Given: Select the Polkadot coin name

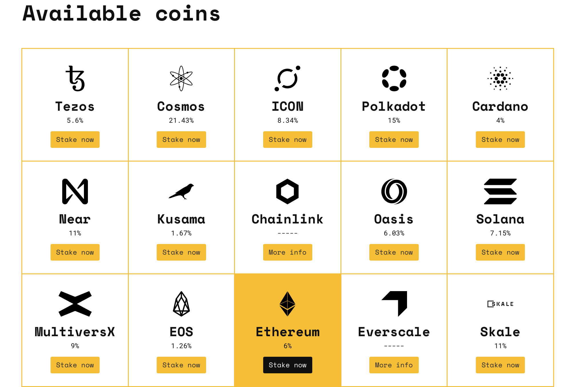Looking at the screenshot, I should click(x=394, y=106).
